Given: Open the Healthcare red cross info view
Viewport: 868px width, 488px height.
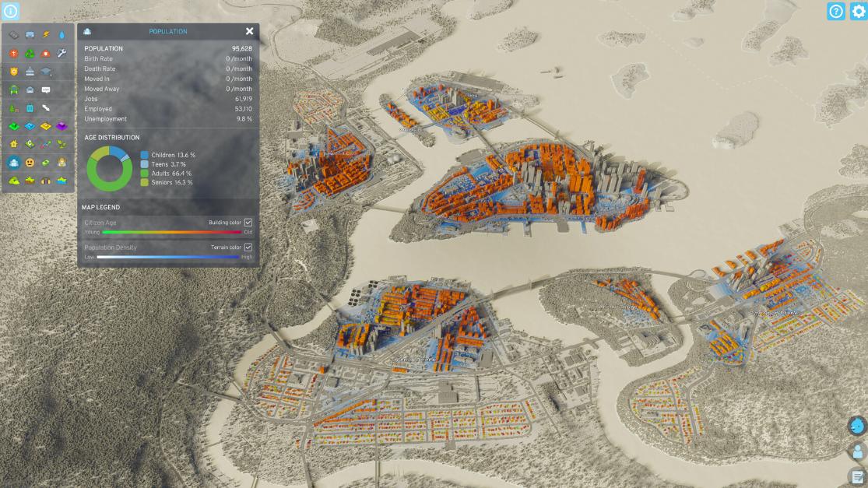Looking at the screenshot, I should pos(14,54).
